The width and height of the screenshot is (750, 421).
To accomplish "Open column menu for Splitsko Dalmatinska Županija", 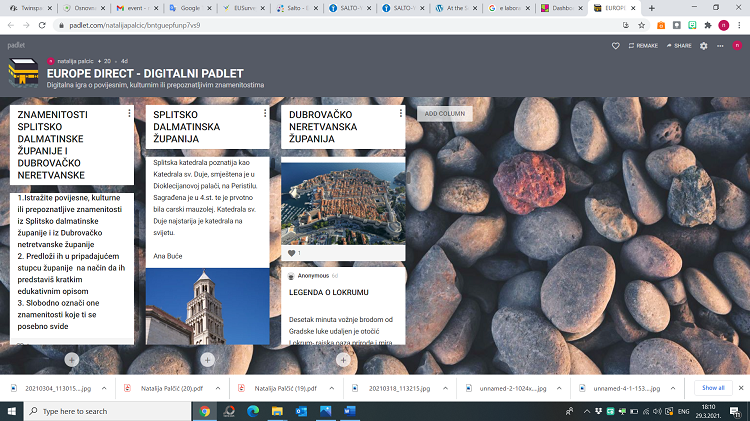I will (265, 114).
